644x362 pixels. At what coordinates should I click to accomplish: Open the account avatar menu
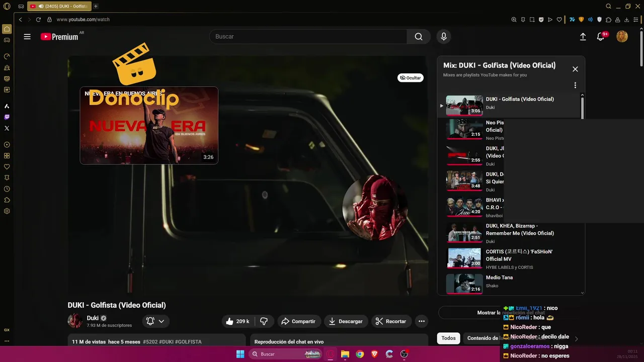pos(622,37)
